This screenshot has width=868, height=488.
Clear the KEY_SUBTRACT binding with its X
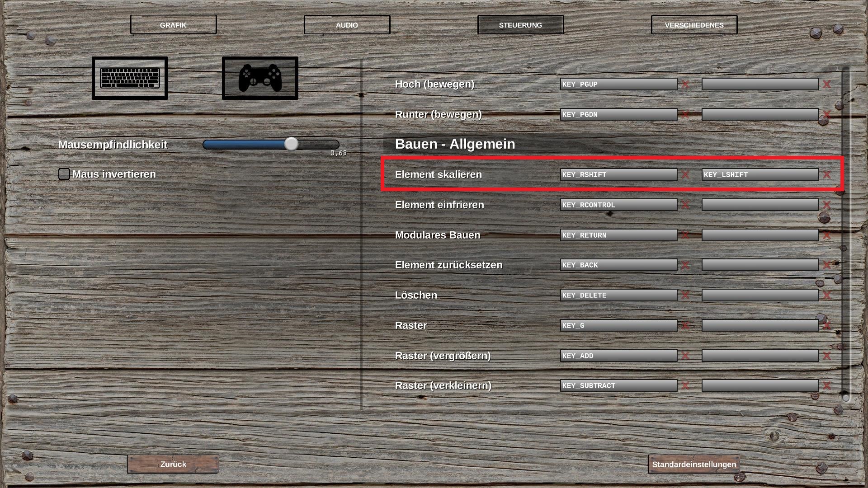(x=685, y=385)
